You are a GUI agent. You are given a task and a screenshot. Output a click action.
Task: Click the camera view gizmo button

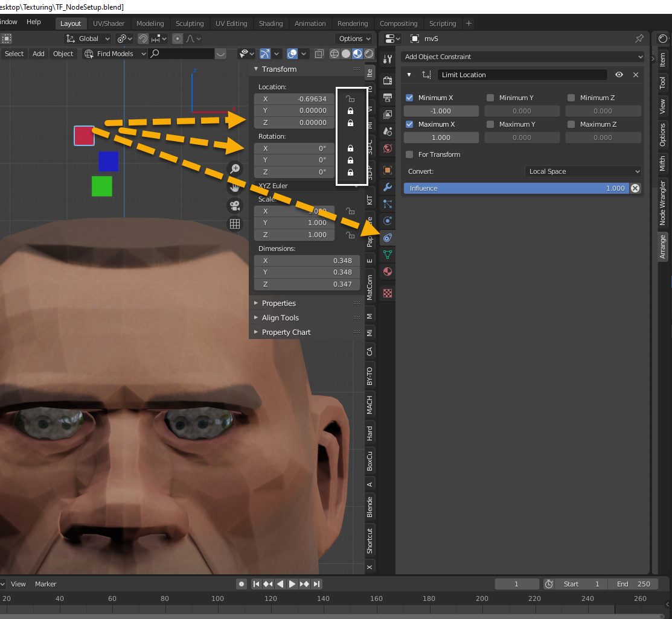point(235,206)
